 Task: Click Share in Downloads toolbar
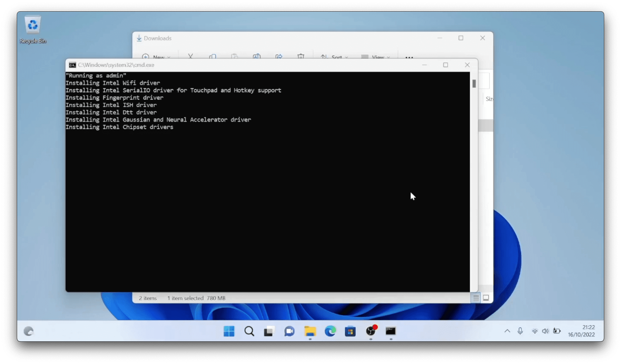tap(279, 56)
